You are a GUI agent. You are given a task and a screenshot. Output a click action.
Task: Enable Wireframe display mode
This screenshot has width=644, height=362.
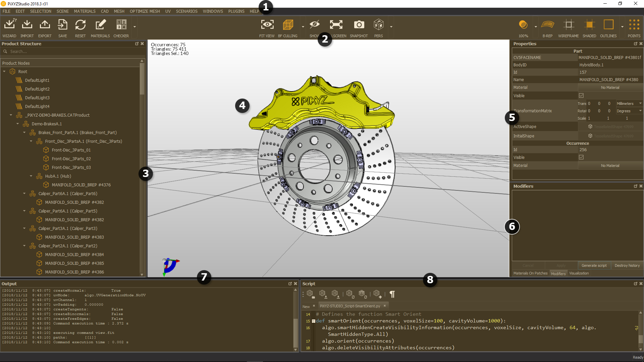568,25
